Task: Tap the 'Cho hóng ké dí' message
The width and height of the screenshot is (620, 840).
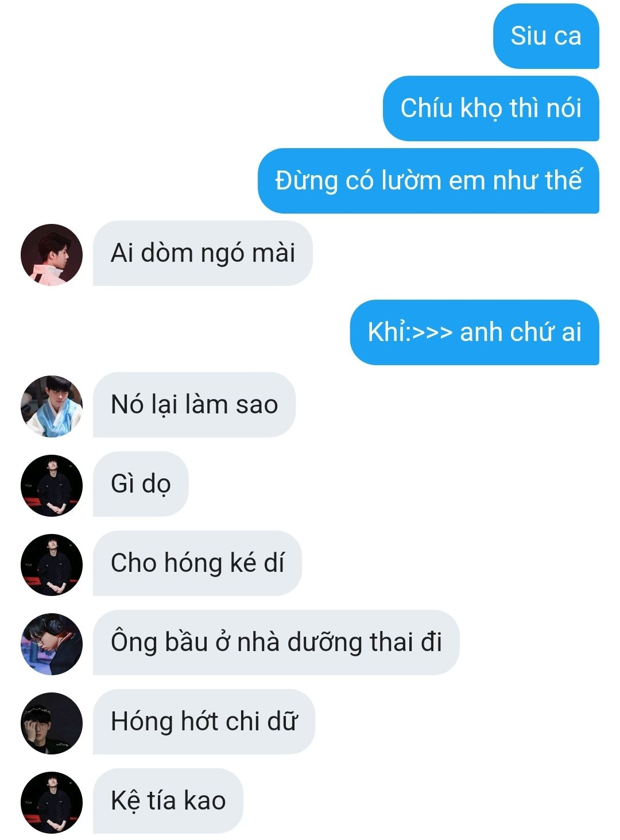Action: click(x=197, y=563)
